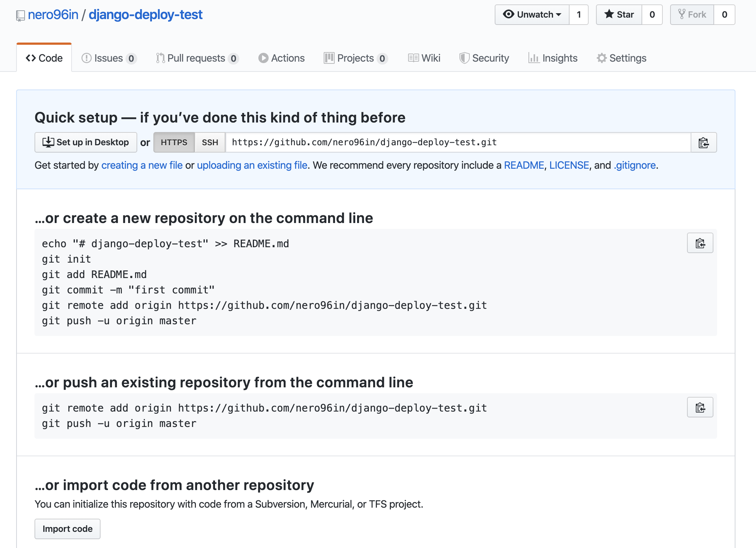Select the HTTPS protocol toggle
The width and height of the screenshot is (756, 548).
point(174,142)
